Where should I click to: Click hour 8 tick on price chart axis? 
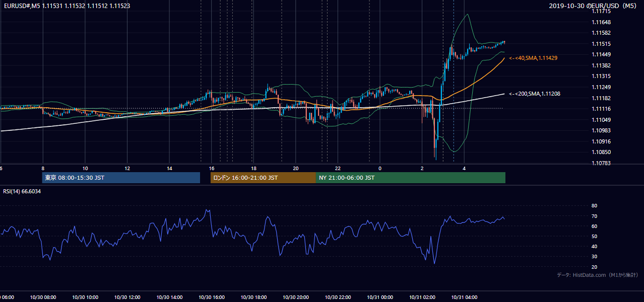point(43,168)
